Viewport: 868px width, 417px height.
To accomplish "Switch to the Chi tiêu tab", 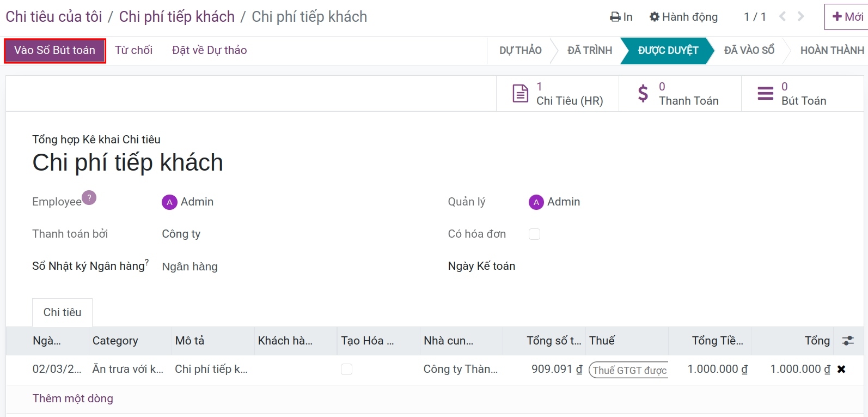I will point(62,312).
